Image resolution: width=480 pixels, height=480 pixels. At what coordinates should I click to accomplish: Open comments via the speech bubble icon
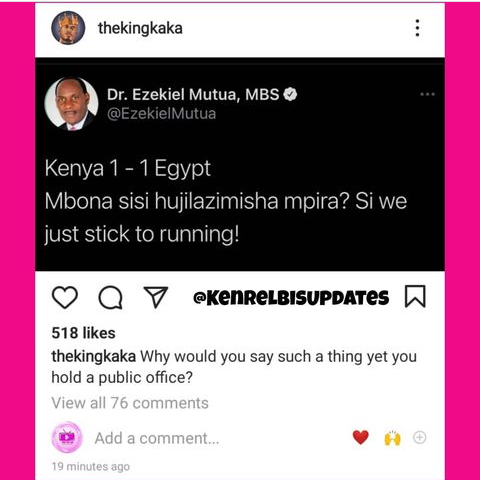[x=111, y=297]
